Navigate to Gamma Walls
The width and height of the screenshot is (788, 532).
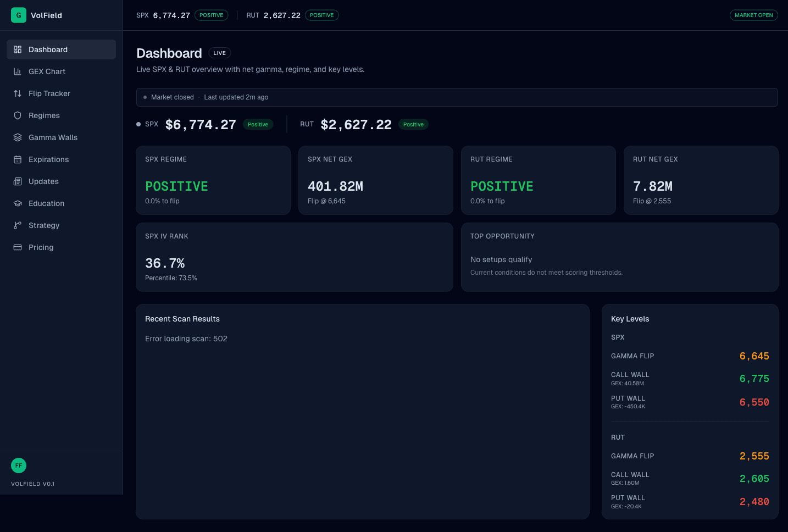coord(61,137)
